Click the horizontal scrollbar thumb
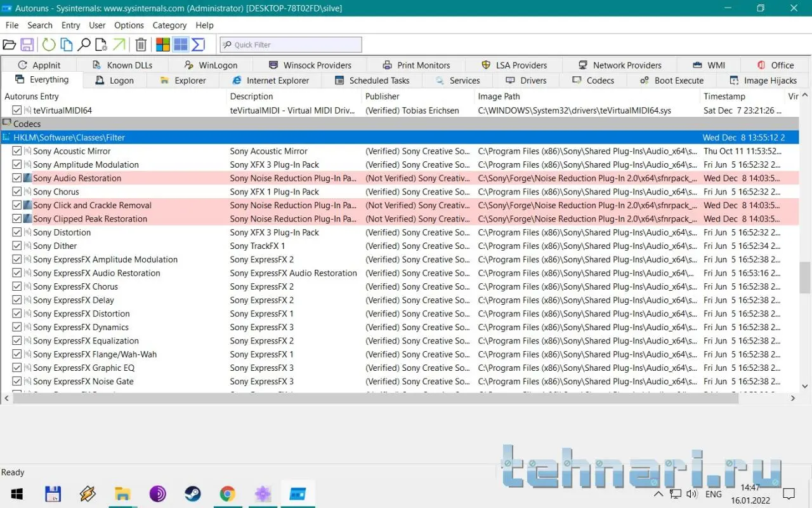Image resolution: width=812 pixels, height=508 pixels. pos(376,398)
